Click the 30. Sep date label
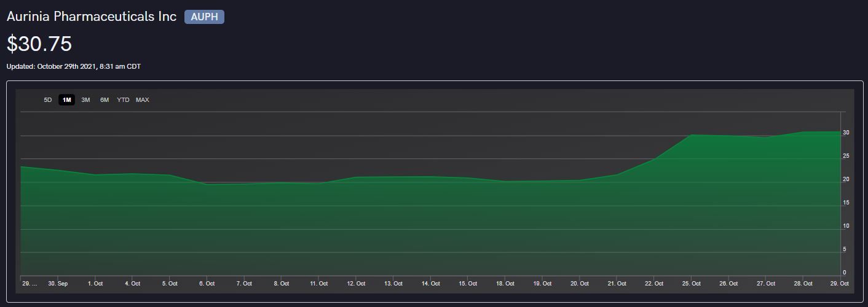The image size is (868, 307). click(x=58, y=284)
